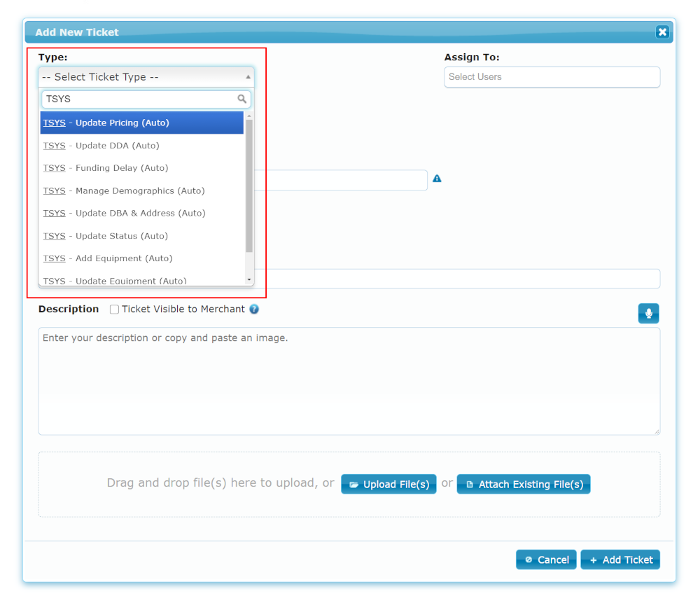
Task: Pick TSYS - Add Equipment (Auto)
Action: [x=142, y=258]
